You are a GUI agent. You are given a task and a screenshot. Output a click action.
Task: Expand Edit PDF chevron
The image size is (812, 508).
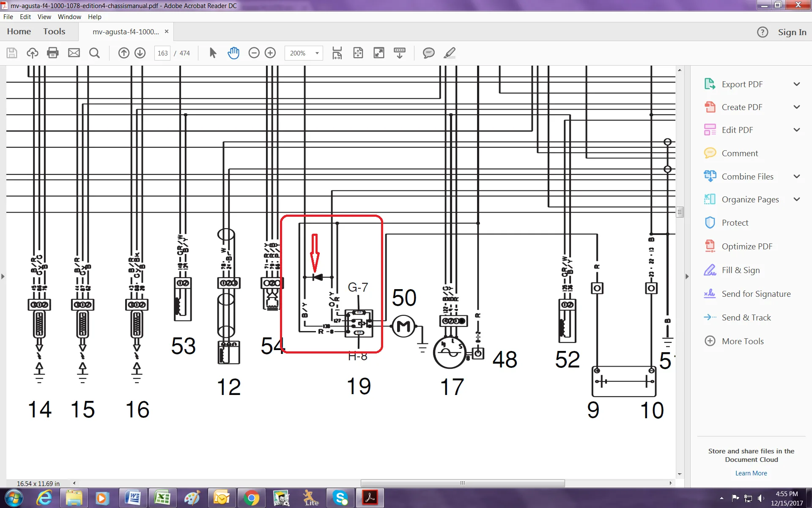pyautogui.click(x=797, y=130)
